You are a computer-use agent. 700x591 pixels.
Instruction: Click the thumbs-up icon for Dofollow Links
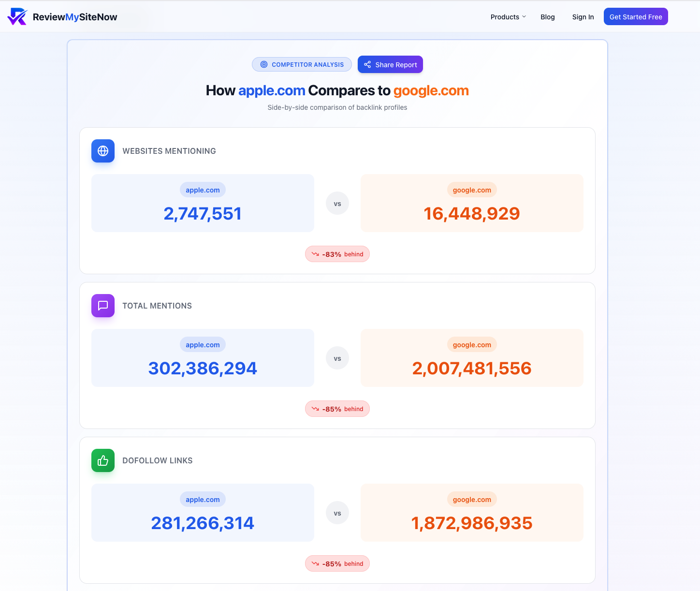coord(103,460)
